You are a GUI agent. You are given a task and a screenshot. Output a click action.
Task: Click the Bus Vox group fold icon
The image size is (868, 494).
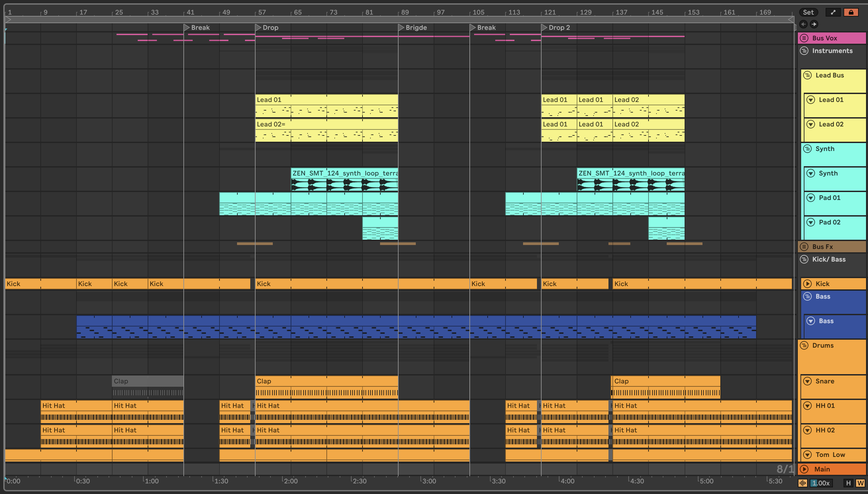point(804,38)
